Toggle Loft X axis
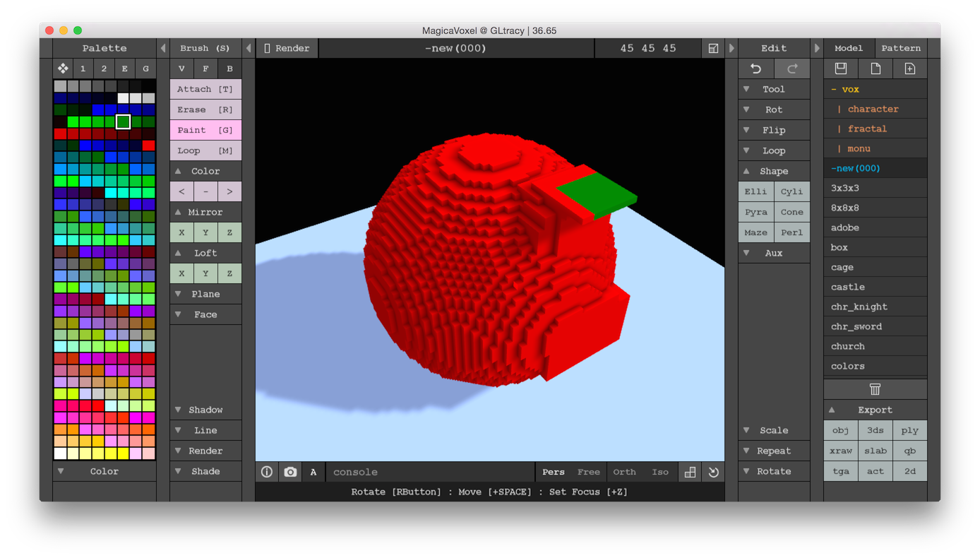This screenshot has width=980, height=558. coord(181,273)
